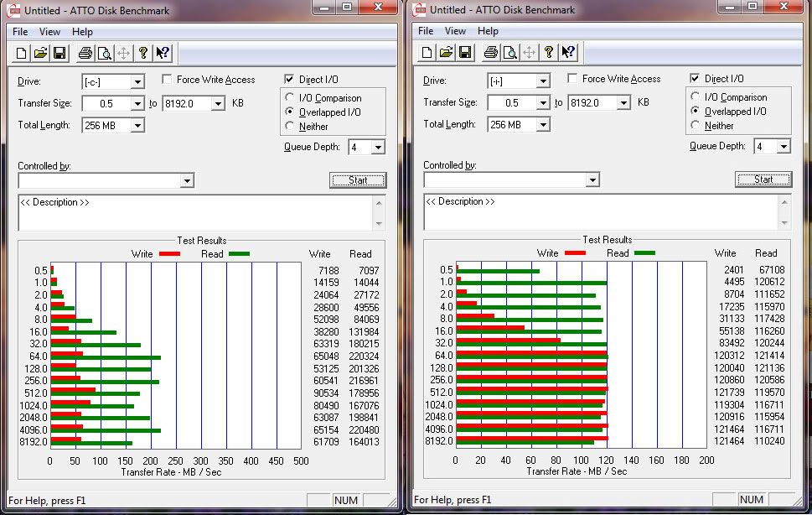Click read value 67108 in right window
The height and width of the screenshot is (515, 812).
click(x=772, y=269)
